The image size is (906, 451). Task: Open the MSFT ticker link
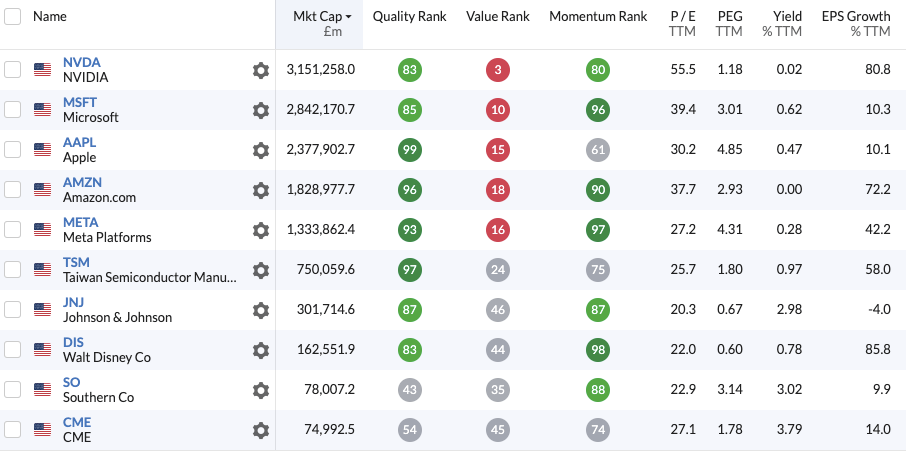click(x=80, y=102)
